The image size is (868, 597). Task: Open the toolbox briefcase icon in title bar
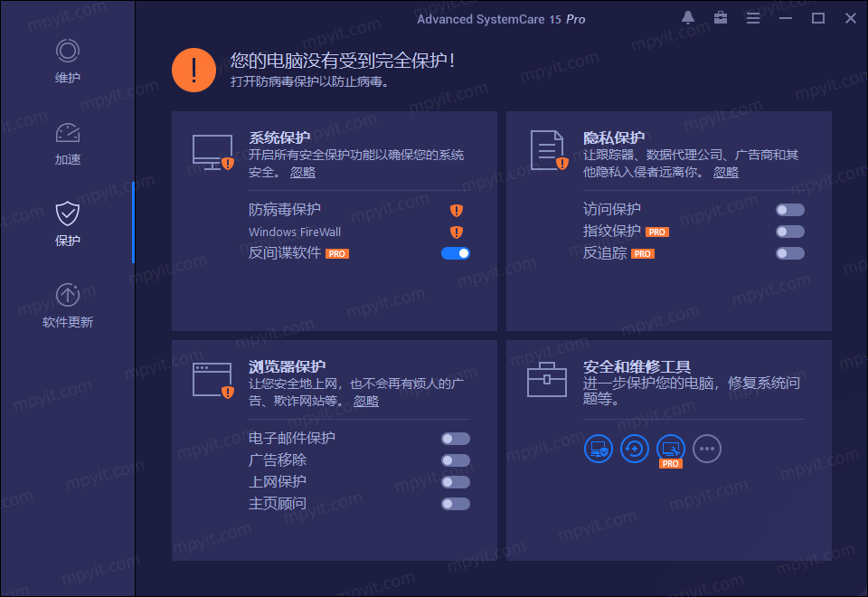721,18
